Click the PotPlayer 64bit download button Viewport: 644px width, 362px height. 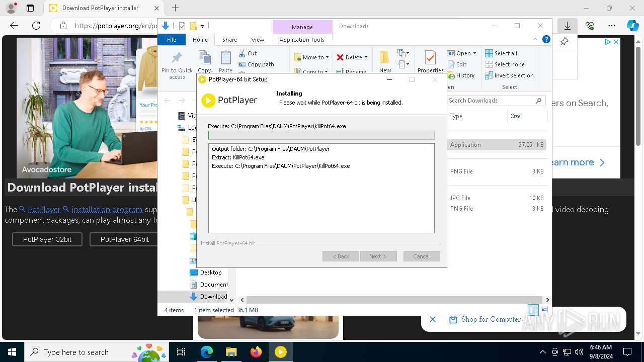coord(124,239)
